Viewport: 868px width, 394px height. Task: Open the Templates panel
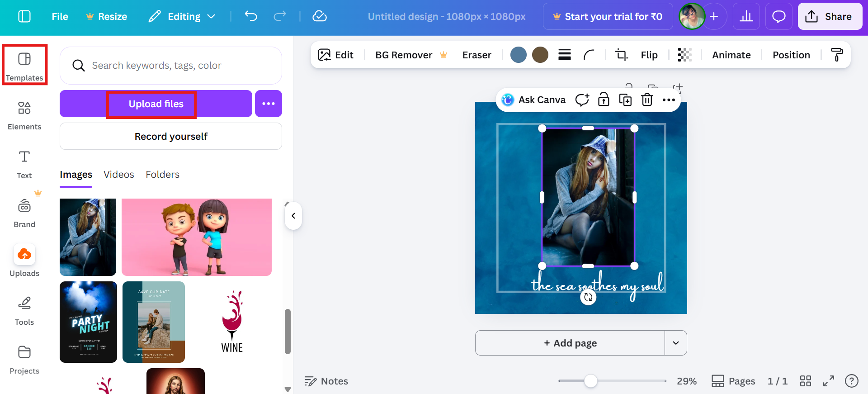24,65
